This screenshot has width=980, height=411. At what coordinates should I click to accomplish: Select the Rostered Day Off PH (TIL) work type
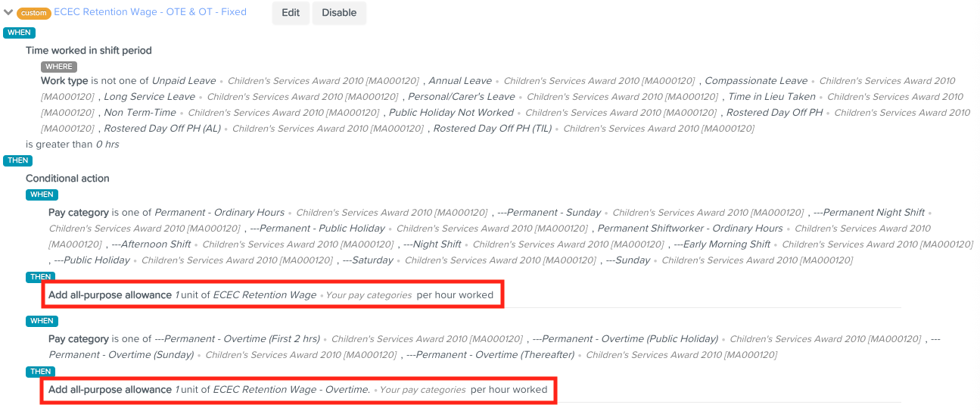[492, 128]
